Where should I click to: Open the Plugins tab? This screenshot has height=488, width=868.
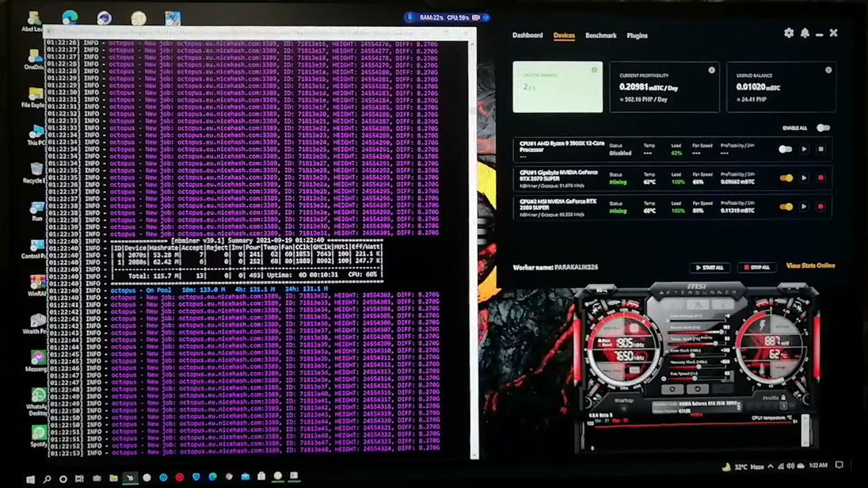[x=637, y=35]
